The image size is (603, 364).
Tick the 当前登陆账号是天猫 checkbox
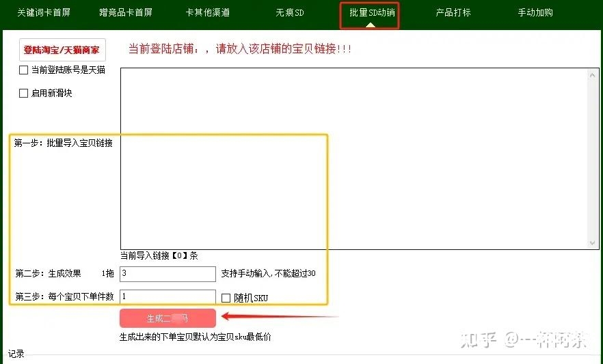click(24, 70)
